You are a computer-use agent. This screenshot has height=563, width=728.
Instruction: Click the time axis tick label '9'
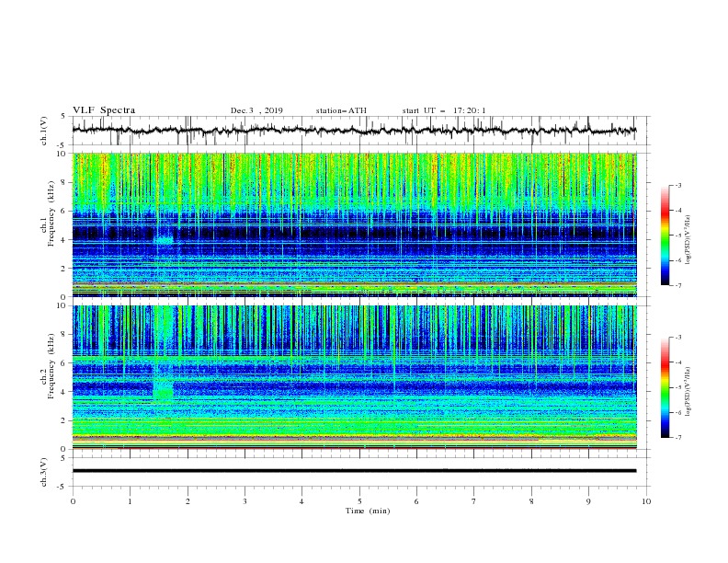pyautogui.click(x=588, y=501)
